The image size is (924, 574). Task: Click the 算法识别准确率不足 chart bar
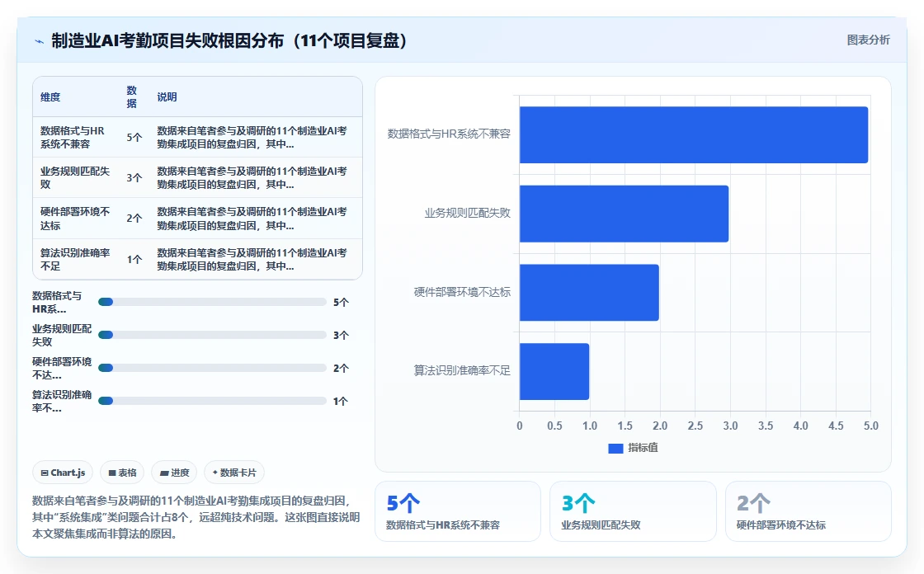click(x=554, y=372)
